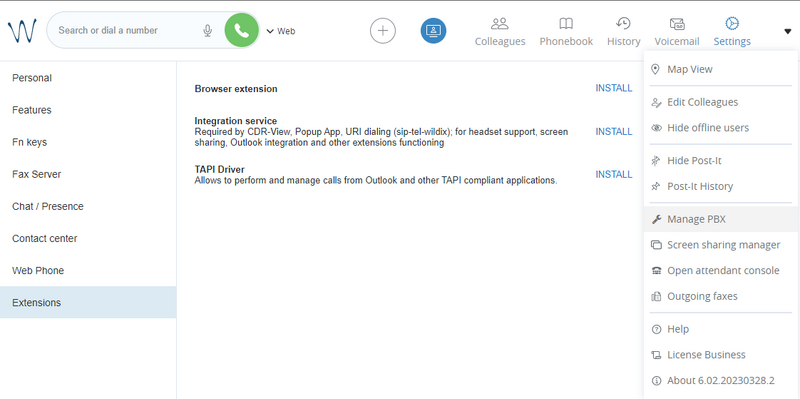Open the plus add circle button
This screenshot has width=800, height=399.
click(x=383, y=31)
